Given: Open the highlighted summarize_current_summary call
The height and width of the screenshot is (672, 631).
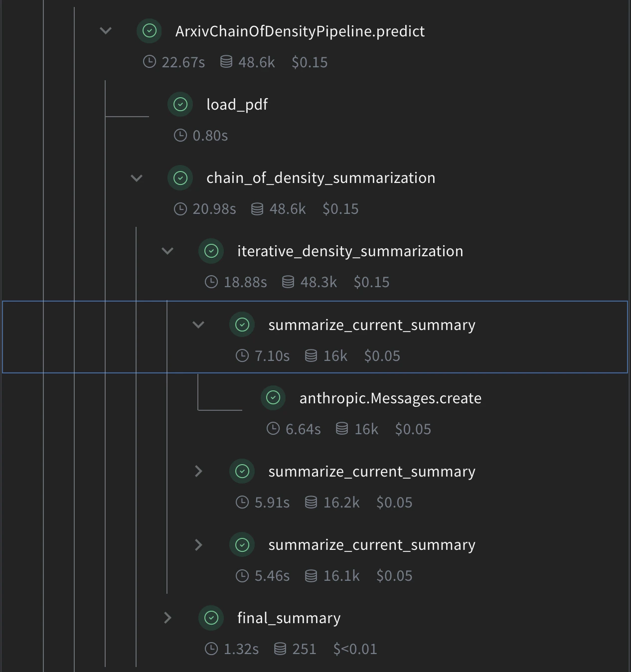Looking at the screenshot, I should click(372, 325).
